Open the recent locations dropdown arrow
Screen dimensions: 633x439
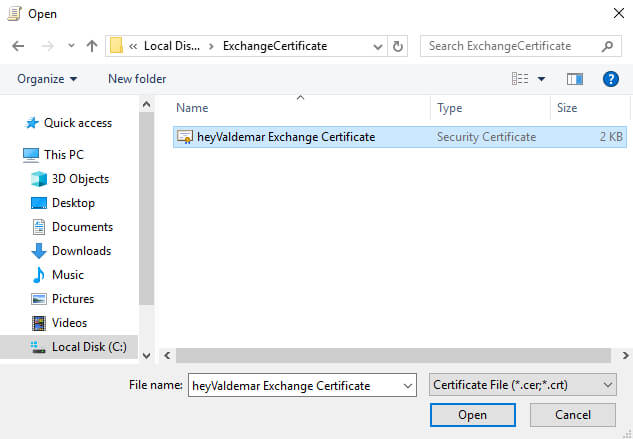tap(71, 46)
